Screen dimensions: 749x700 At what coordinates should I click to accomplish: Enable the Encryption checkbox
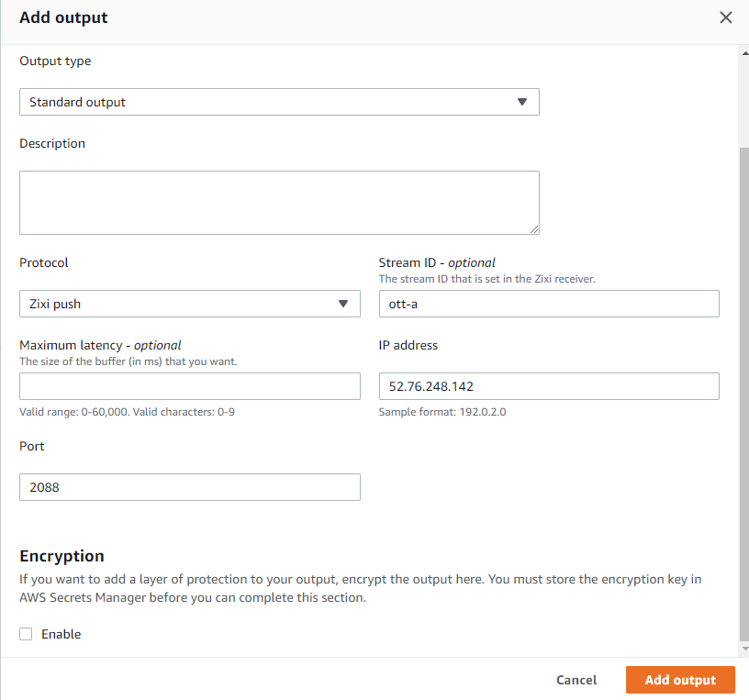26,634
